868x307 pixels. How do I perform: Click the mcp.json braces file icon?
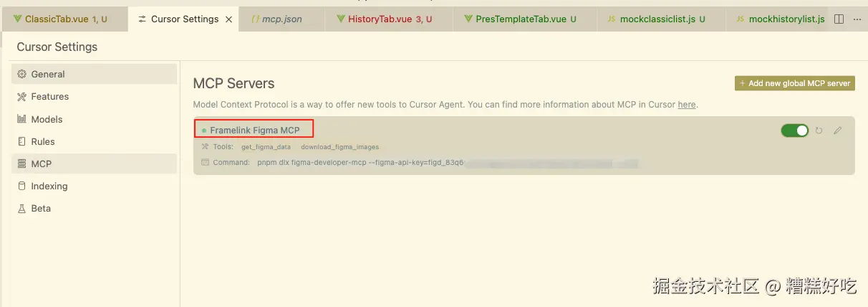click(256, 19)
